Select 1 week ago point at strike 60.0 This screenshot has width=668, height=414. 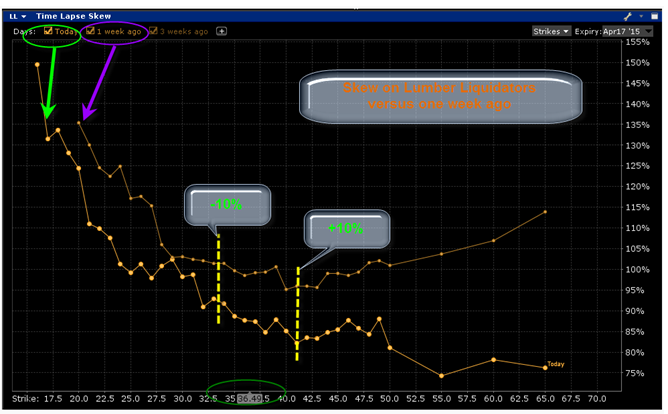[x=494, y=241]
